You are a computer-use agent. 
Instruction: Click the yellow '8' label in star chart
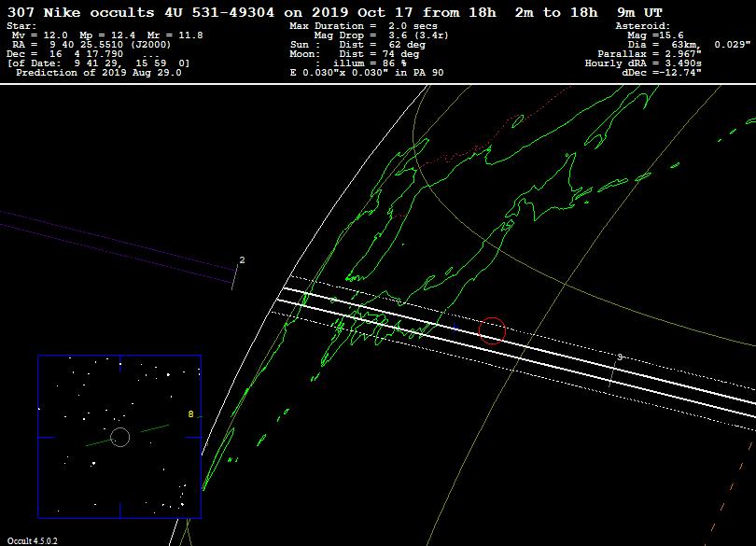[191, 414]
